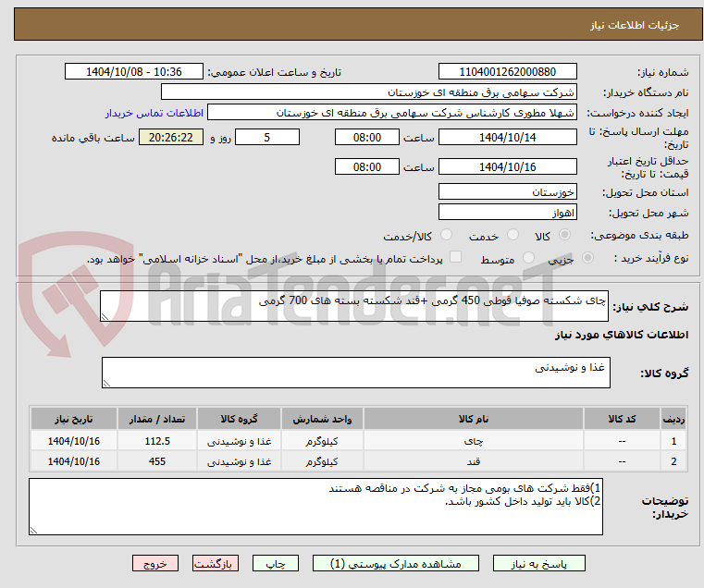Select the کالا/خدمت radio button
The width and height of the screenshot is (704, 588).
(446, 235)
